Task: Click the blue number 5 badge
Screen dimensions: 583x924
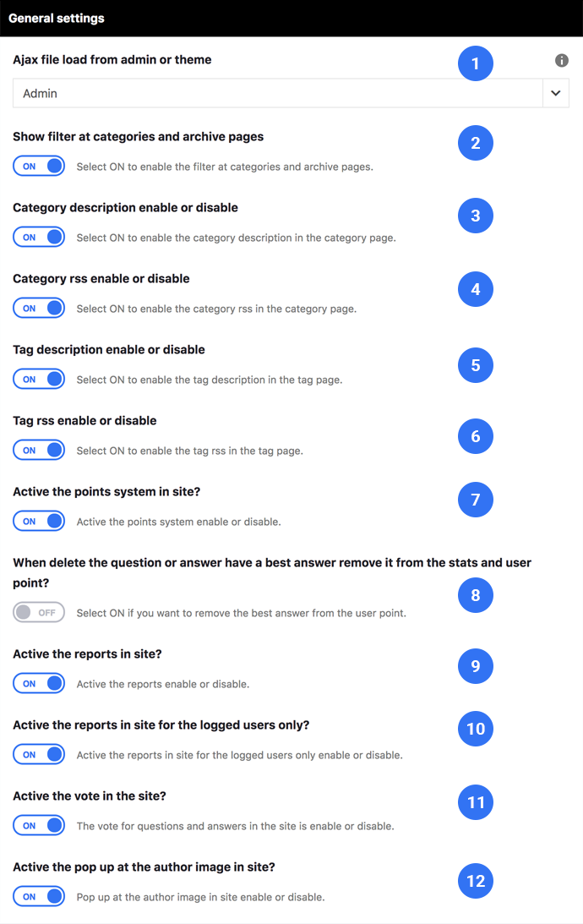Action: [475, 365]
